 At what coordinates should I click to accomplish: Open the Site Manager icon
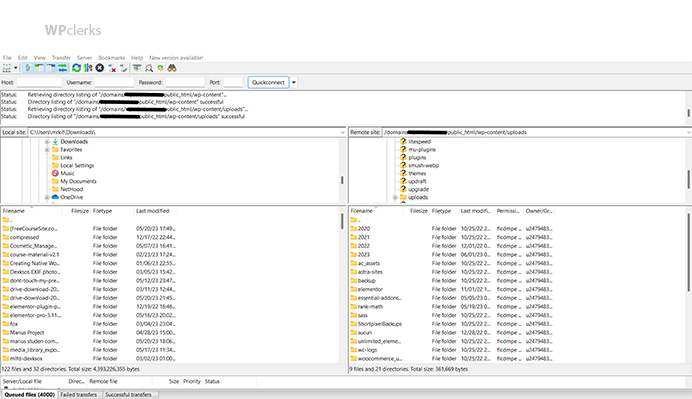(7, 68)
